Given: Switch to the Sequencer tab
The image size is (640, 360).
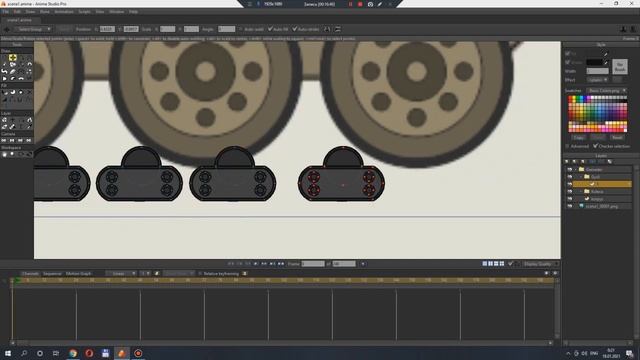Looking at the screenshot, I should (52, 273).
